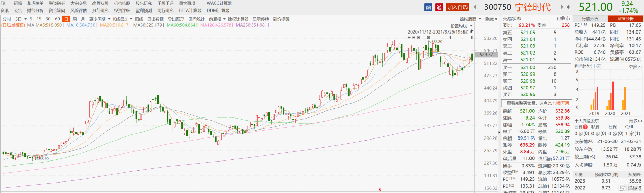Click the red S marker on chart bottom
Viewport: 644px width, 193px height.
pos(380,189)
